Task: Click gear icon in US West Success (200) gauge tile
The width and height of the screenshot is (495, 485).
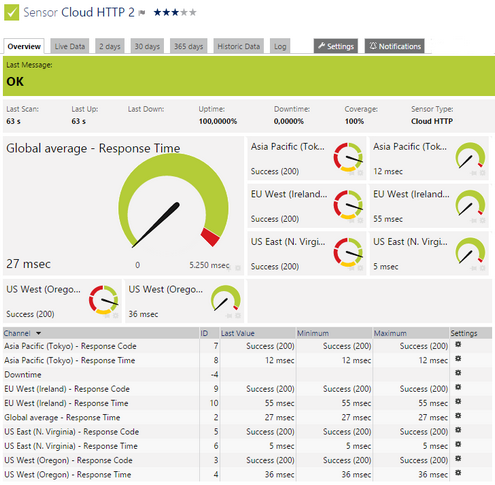Action: [115, 316]
